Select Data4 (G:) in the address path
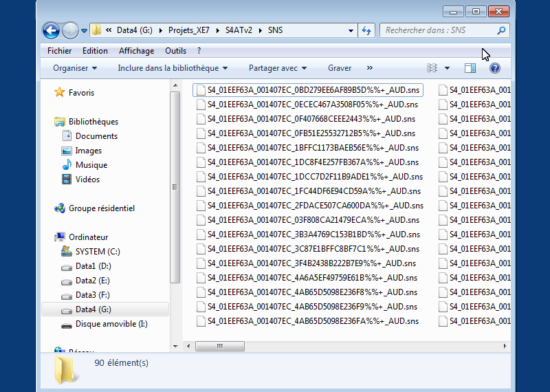Viewport: 550px width, 392px height. point(135,30)
